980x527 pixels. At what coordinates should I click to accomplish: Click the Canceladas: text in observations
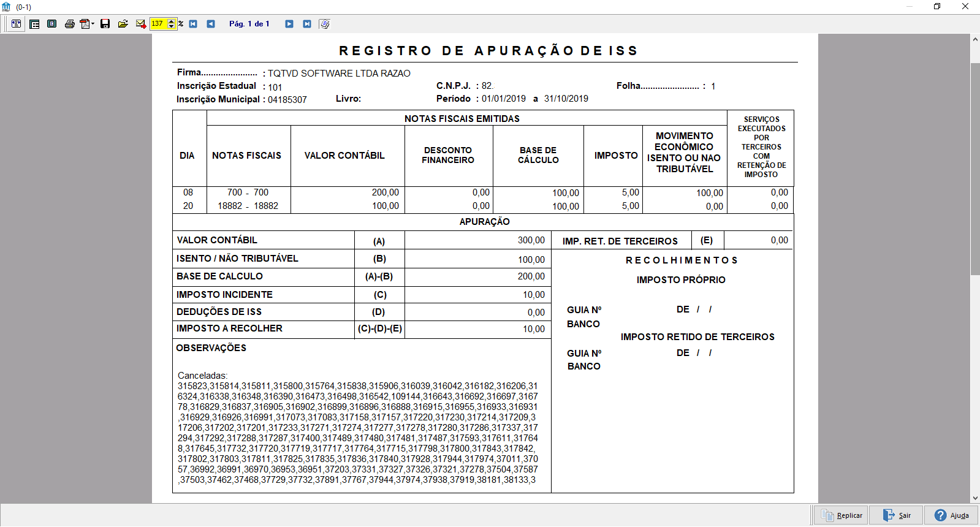(x=202, y=376)
